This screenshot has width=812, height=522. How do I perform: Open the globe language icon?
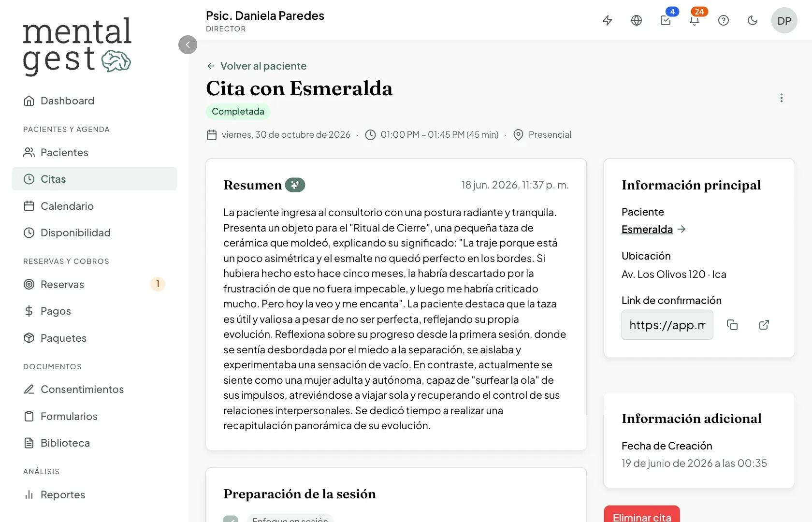pos(637,20)
